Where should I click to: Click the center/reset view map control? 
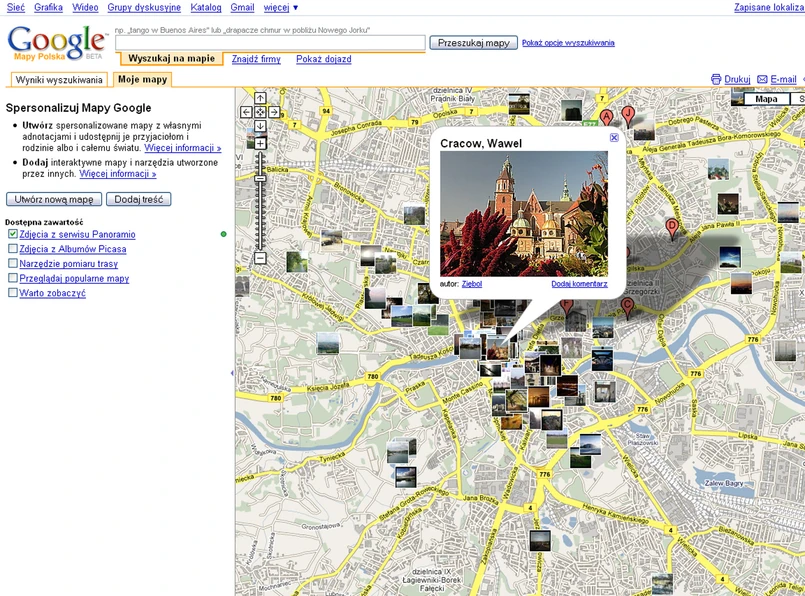pyautogui.click(x=260, y=112)
